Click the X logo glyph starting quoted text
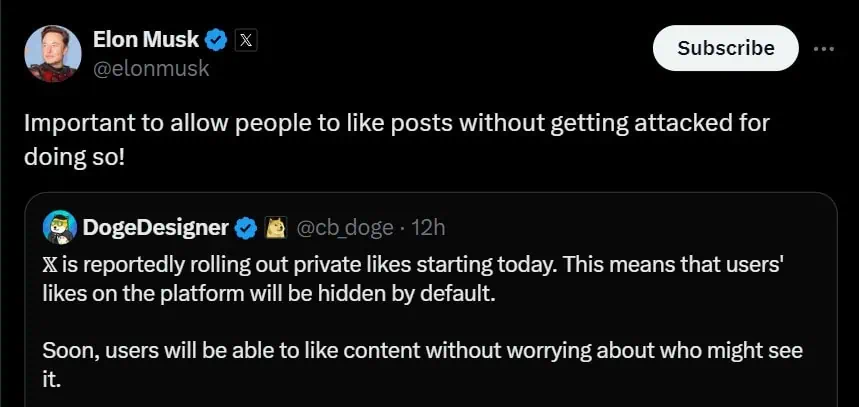 pos(49,264)
